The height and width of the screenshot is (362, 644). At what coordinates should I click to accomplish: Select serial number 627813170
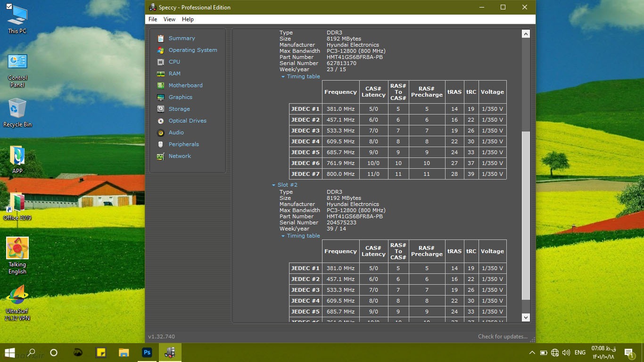[341, 63]
